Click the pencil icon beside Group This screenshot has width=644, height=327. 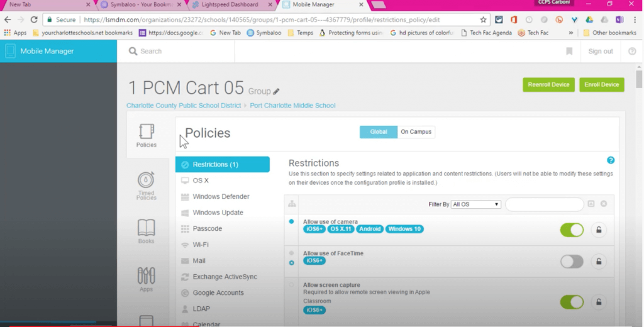(x=276, y=91)
